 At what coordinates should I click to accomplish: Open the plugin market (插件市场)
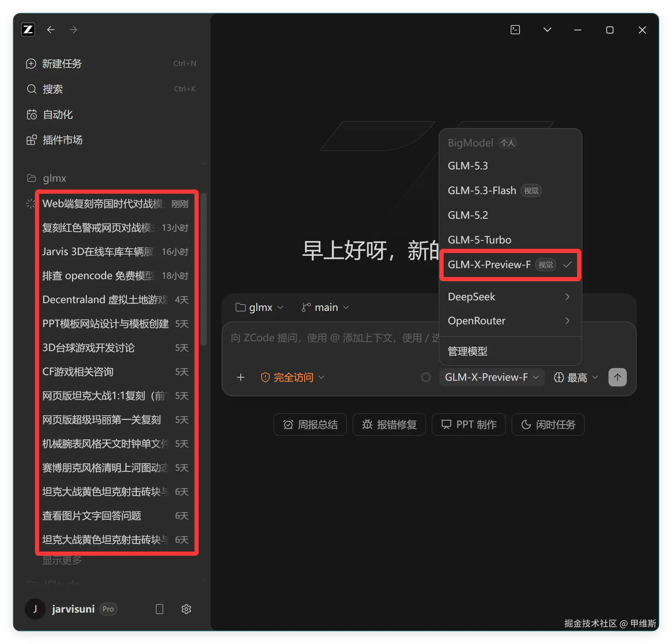click(111, 140)
